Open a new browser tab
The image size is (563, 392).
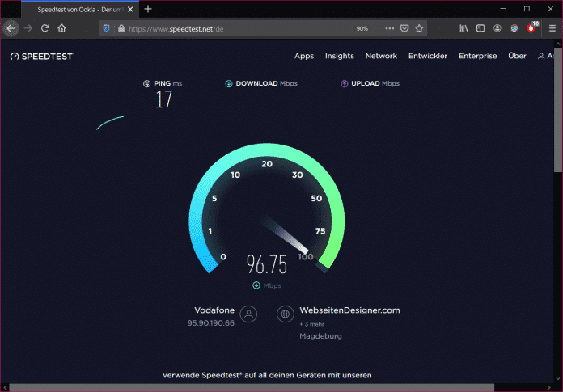[148, 9]
